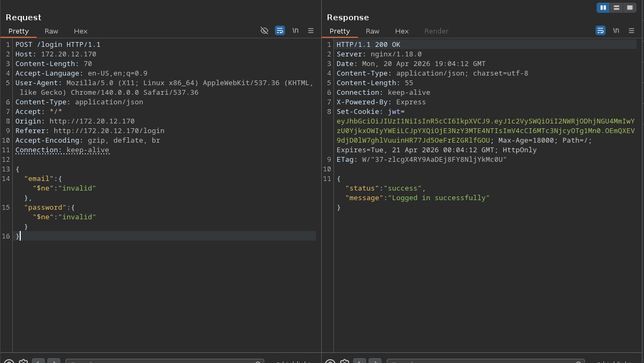The image size is (644, 363).
Task: Toggle request word wrap icon
Action: coord(280,31)
